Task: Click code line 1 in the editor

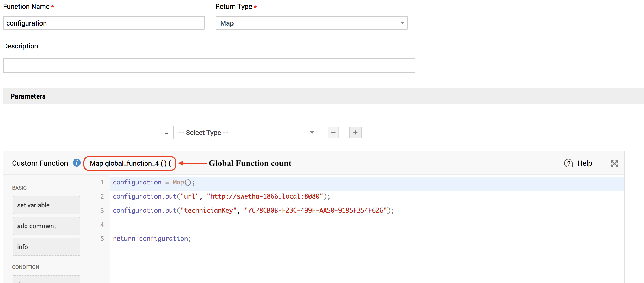Action: coord(154,182)
